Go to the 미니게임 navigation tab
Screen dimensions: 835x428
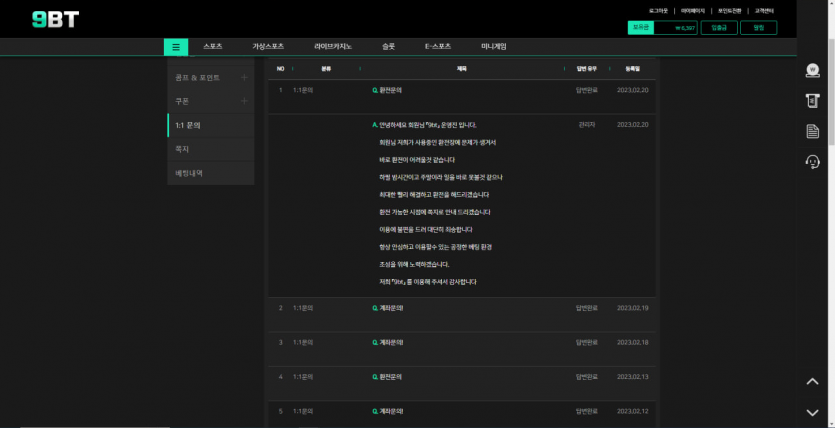click(x=493, y=46)
